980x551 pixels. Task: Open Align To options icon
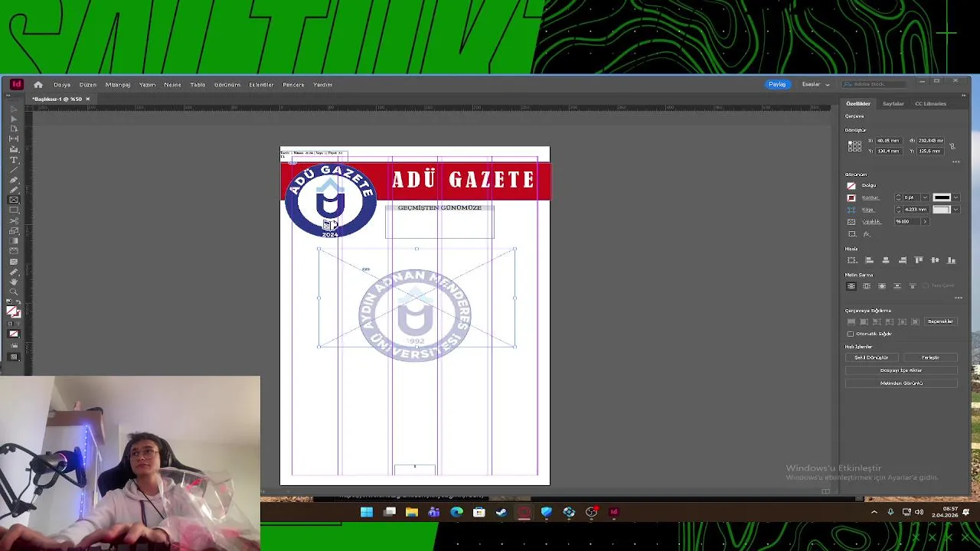851,260
